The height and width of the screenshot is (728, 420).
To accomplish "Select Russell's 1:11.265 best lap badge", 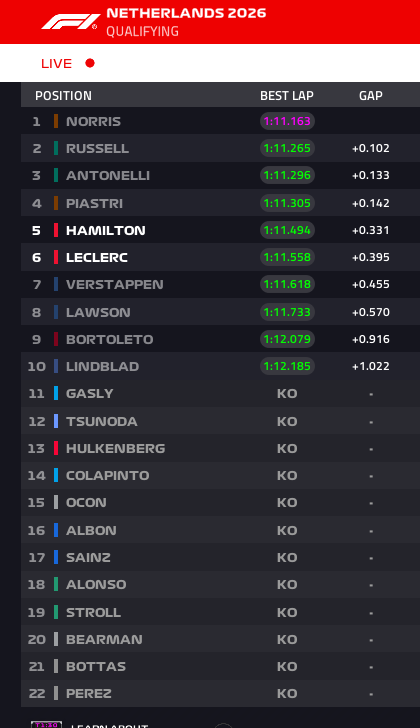I will (x=287, y=148).
